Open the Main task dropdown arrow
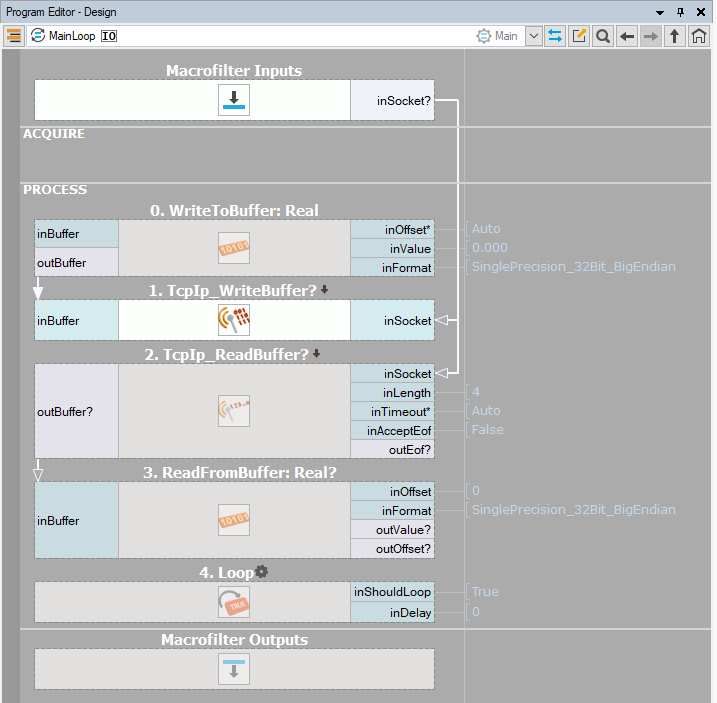This screenshot has height=703, width=717. [533, 36]
